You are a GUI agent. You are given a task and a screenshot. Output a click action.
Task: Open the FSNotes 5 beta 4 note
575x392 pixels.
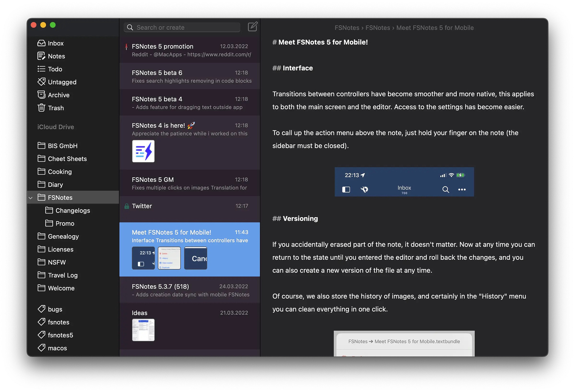(x=190, y=103)
